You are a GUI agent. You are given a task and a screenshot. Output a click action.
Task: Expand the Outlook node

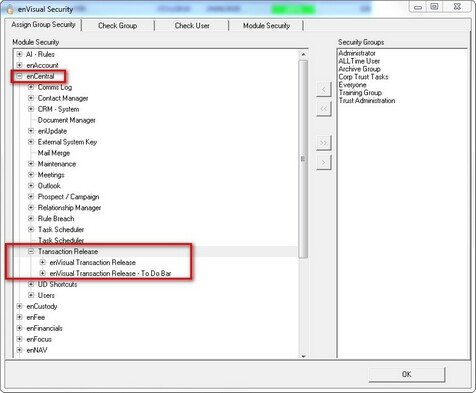(x=31, y=186)
